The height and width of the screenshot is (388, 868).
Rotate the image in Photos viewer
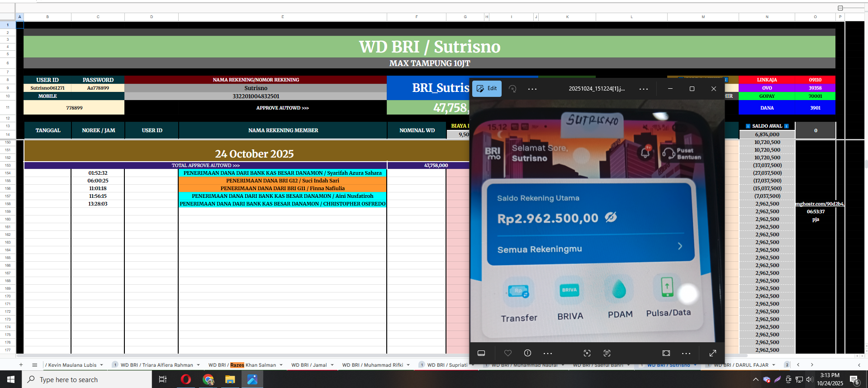[512, 89]
